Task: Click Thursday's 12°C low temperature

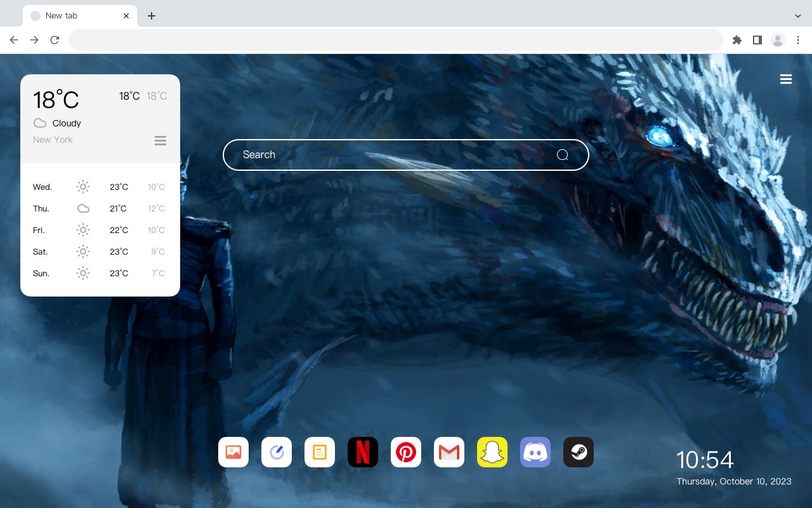Action: pos(157,208)
